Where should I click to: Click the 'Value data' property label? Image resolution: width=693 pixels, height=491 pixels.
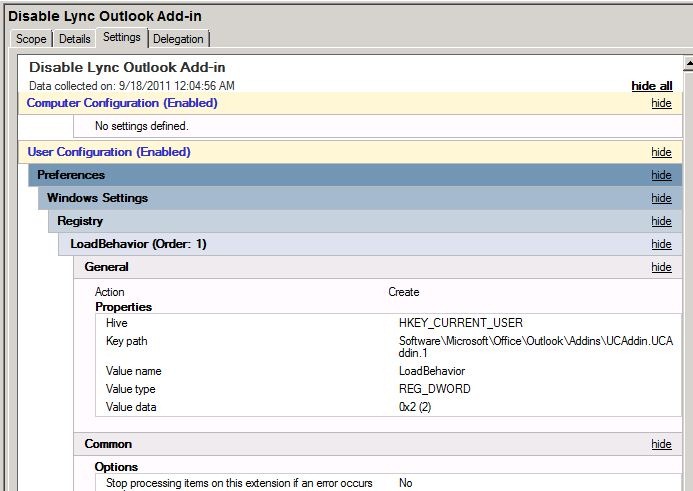pos(131,407)
